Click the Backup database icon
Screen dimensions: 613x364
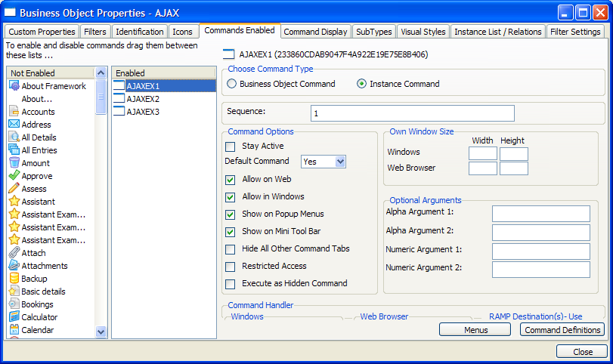pos(14,279)
